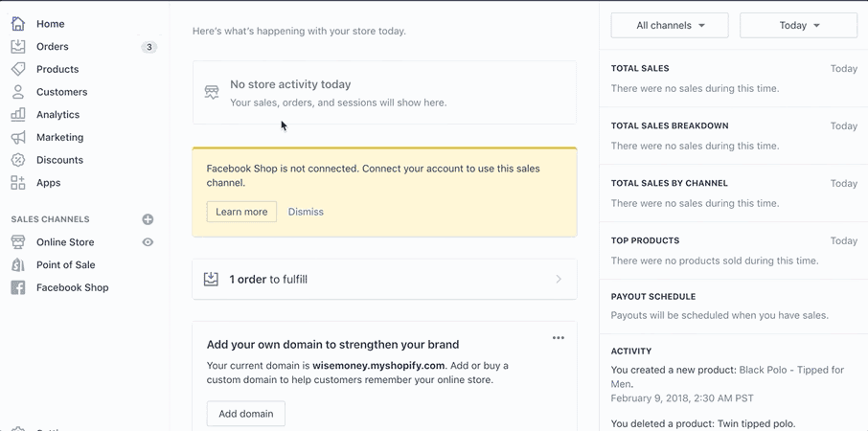Screen dimensions: 868x431
Task: Select the Facebook Shop channel
Action: pyautogui.click(x=73, y=287)
